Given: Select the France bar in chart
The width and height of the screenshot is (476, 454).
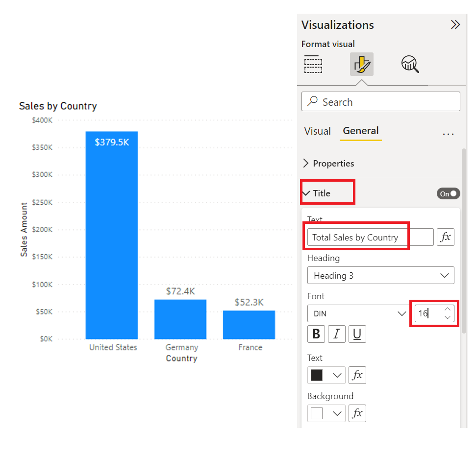Looking at the screenshot, I should pyautogui.click(x=249, y=325).
